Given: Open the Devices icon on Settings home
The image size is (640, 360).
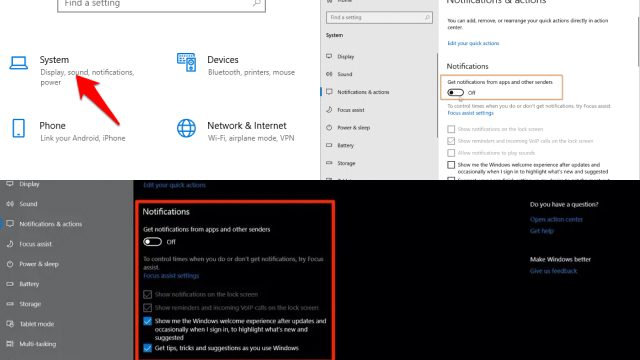Looking at the screenshot, I should [187, 62].
